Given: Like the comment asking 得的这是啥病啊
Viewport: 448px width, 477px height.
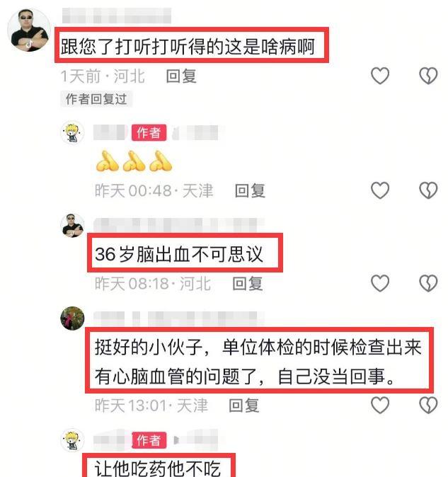Looking at the screenshot, I should coord(380,76).
